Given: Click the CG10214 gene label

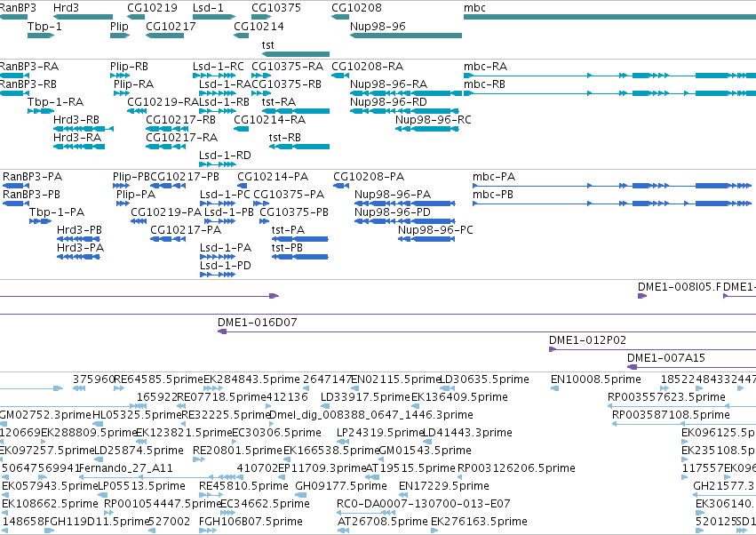Looking at the screenshot, I should coord(259,26).
